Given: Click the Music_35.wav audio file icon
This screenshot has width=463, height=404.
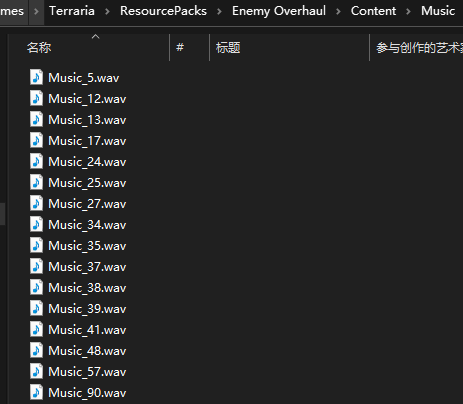Looking at the screenshot, I should (36, 246).
